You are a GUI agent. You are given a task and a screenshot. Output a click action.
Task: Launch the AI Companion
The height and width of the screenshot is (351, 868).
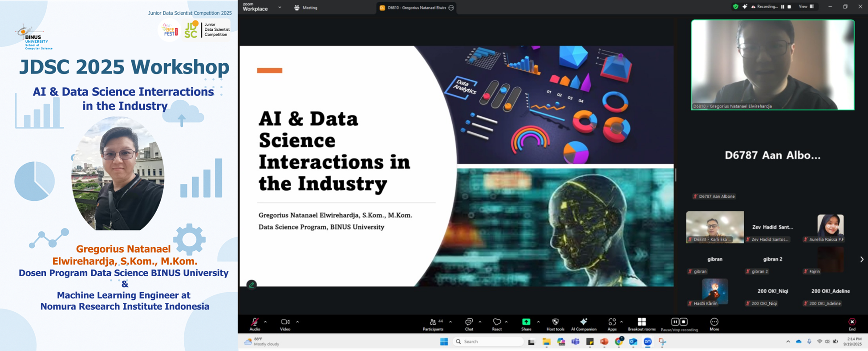tap(584, 323)
